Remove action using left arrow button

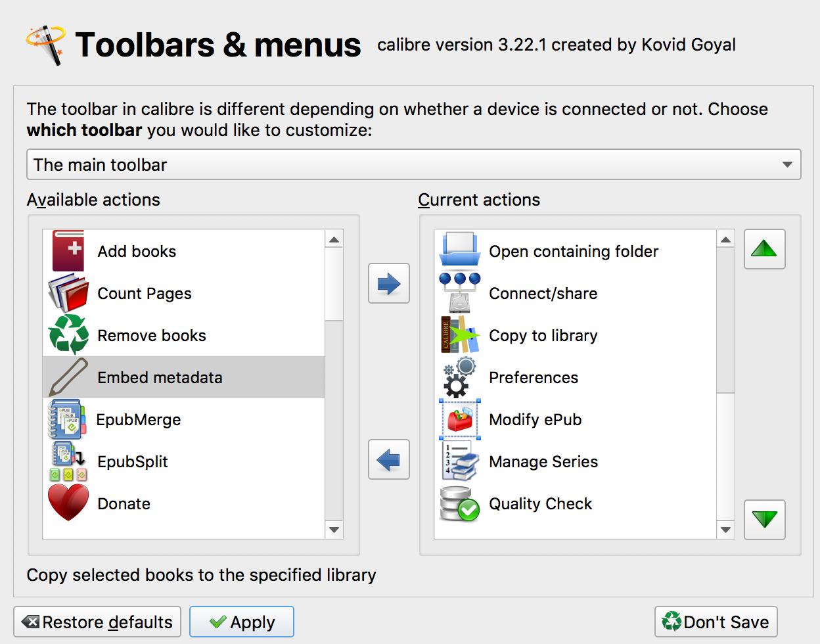tap(389, 459)
